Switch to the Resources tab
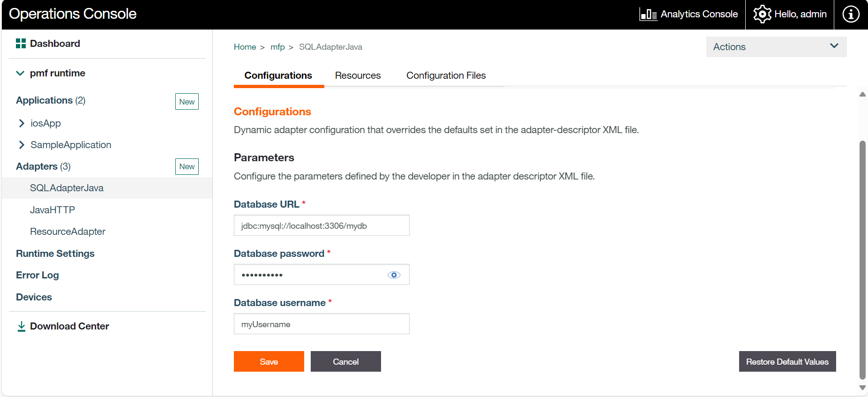This screenshot has width=868, height=397. (358, 75)
